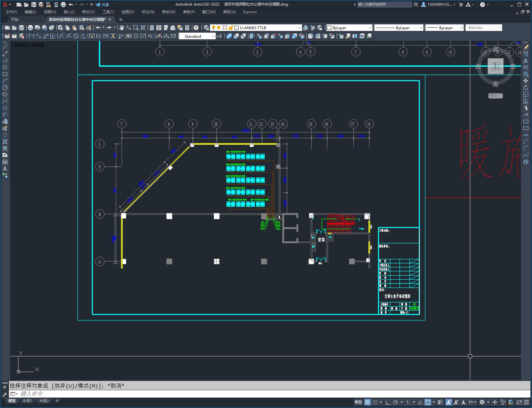Open the ByLayer color dropdown

[349, 28]
